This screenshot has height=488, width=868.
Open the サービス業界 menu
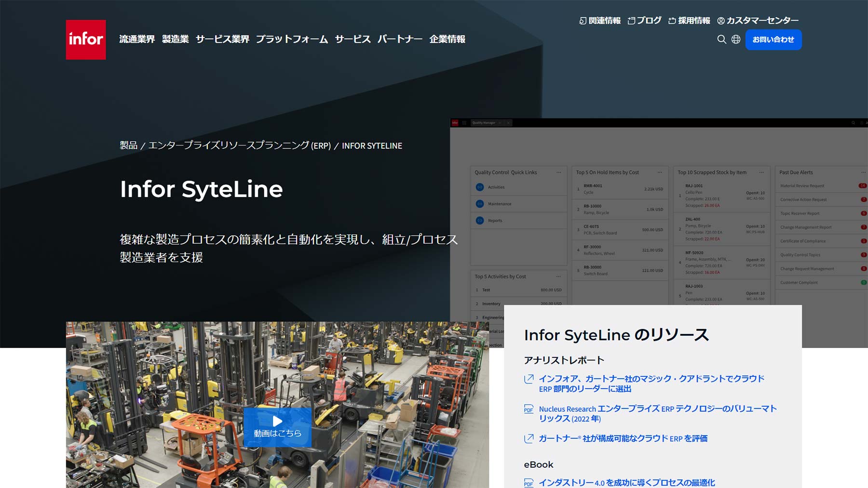click(x=222, y=39)
